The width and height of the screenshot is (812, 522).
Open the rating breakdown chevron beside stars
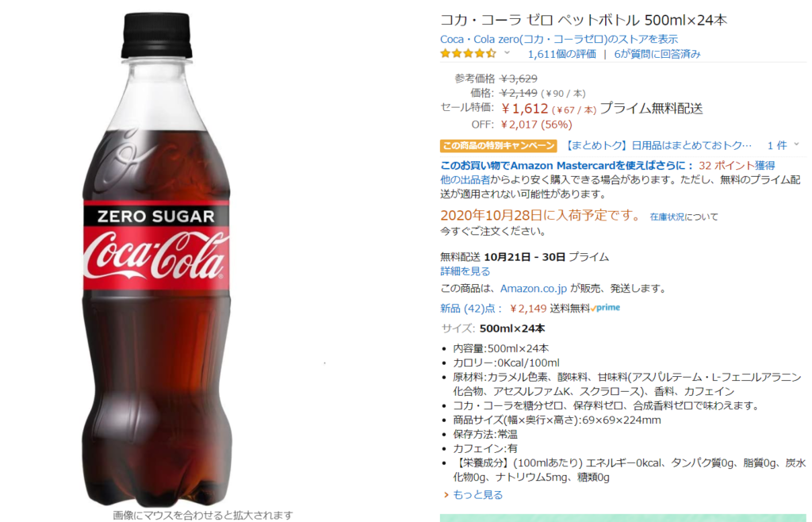click(x=507, y=53)
